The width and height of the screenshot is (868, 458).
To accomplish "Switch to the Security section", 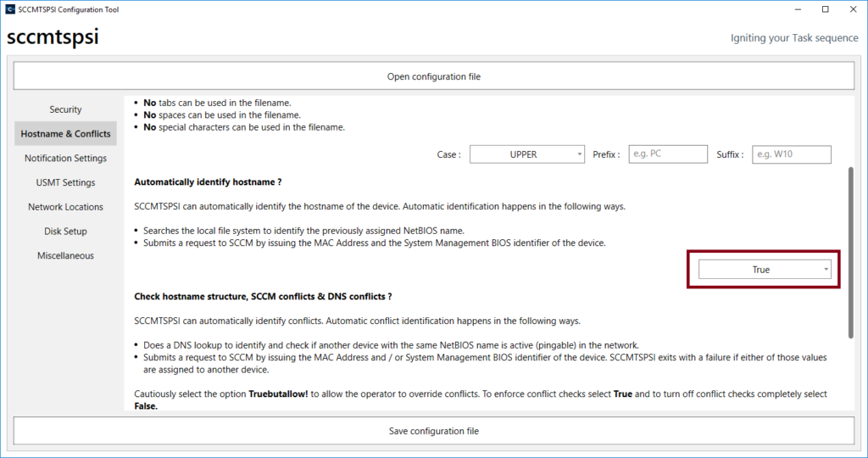I will (65, 109).
